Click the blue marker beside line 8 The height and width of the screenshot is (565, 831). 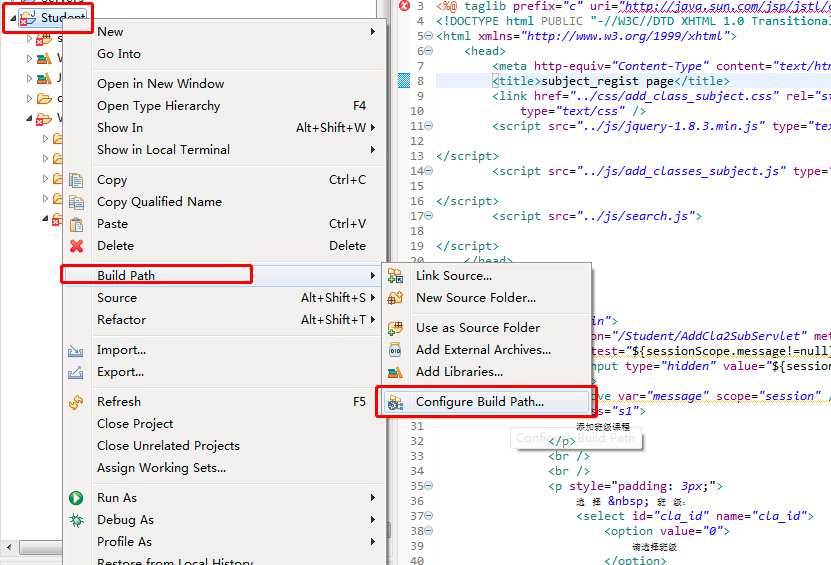[x=404, y=81]
